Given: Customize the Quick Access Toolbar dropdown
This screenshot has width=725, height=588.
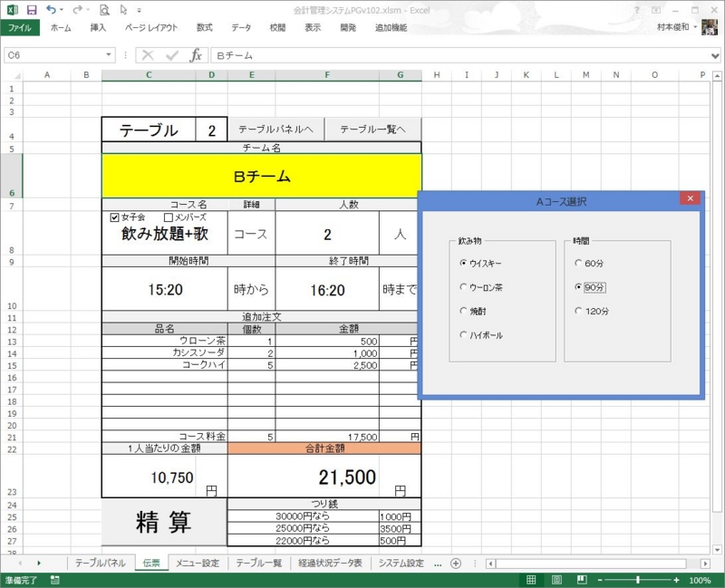Looking at the screenshot, I should (x=138, y=10).
